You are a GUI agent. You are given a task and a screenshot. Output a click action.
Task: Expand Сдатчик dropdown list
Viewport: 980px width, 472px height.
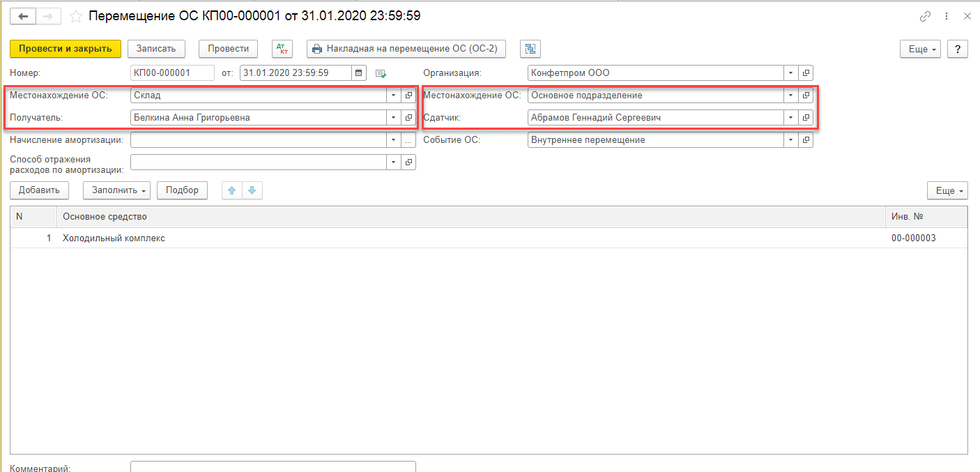pyautogui.click(x=791, y=118)
